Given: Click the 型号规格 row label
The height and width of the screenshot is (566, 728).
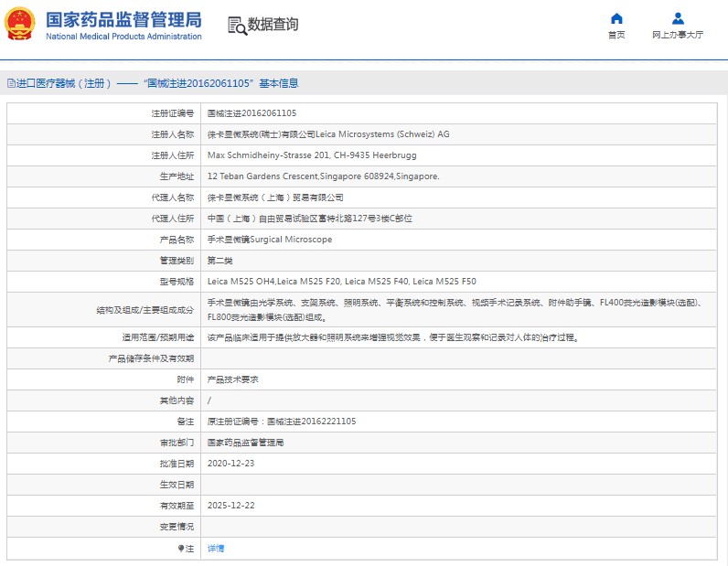Looking at the screenshot, I should pyautogui.click(x=177, y=282).
